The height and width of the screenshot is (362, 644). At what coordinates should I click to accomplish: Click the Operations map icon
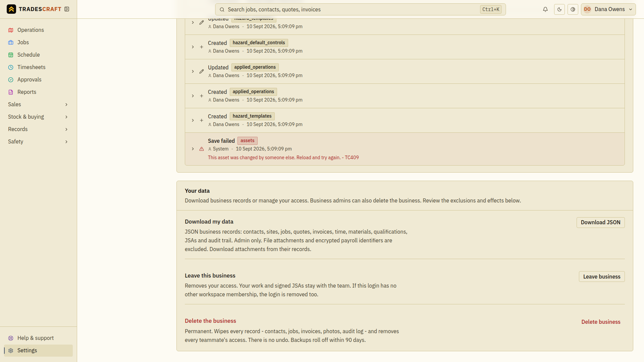click(x=11, y=30)
